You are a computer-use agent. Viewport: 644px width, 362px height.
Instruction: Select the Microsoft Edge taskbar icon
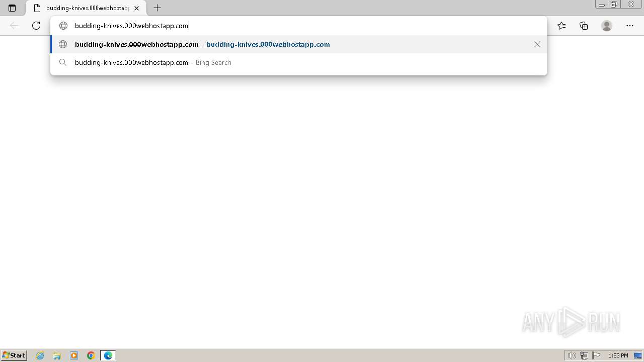pos(108,355)
